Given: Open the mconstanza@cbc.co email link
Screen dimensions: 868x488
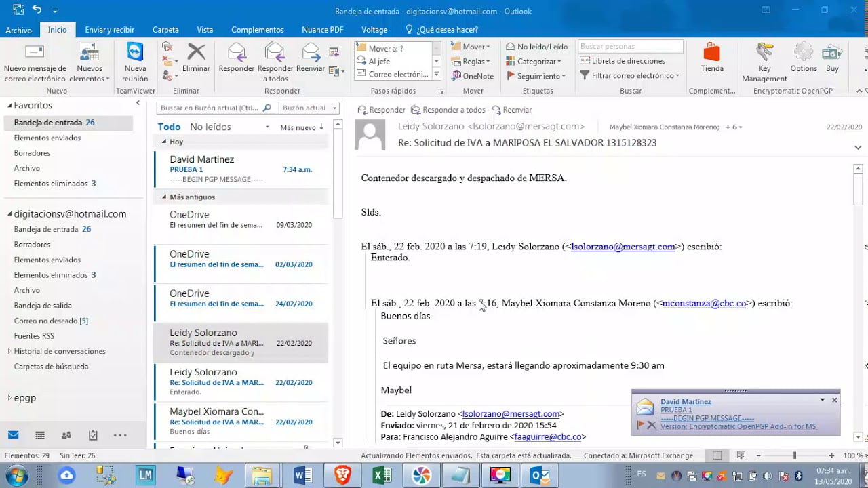Looking at the screenshot, I should tap(704, 303).
